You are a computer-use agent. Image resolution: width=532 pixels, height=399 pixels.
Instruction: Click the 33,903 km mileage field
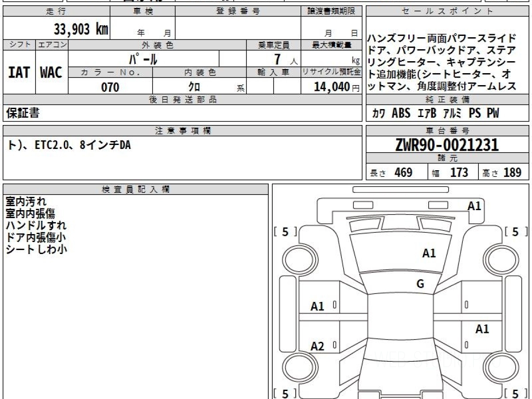[56, 29]
